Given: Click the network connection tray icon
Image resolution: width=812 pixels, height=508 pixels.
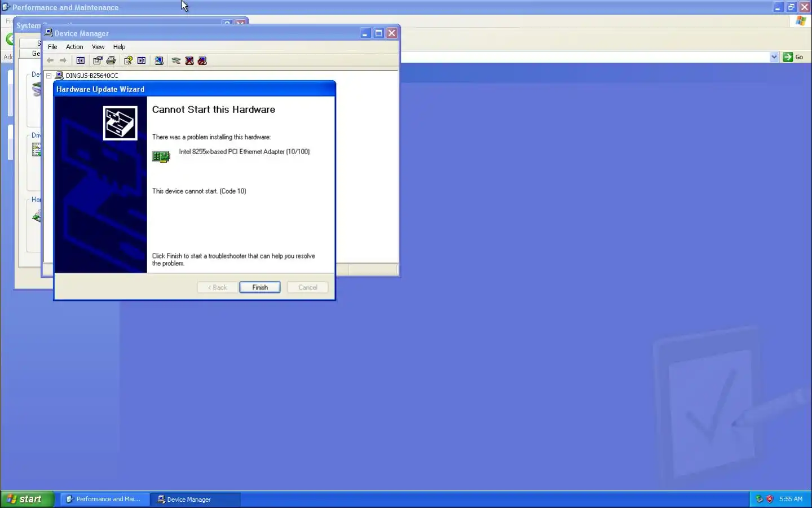Looking at the screenshot, I should tap(759, 499).
